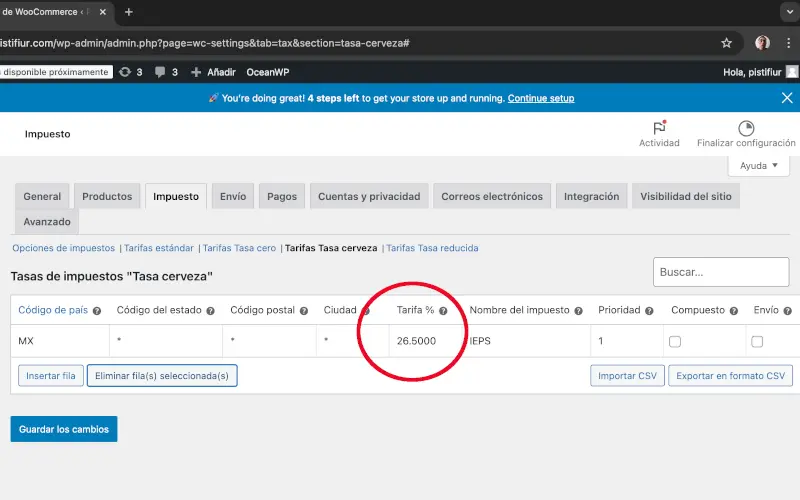Screen dimensions: 800x500
Task: Dismiss the blue setup banner
Action: 787,97
